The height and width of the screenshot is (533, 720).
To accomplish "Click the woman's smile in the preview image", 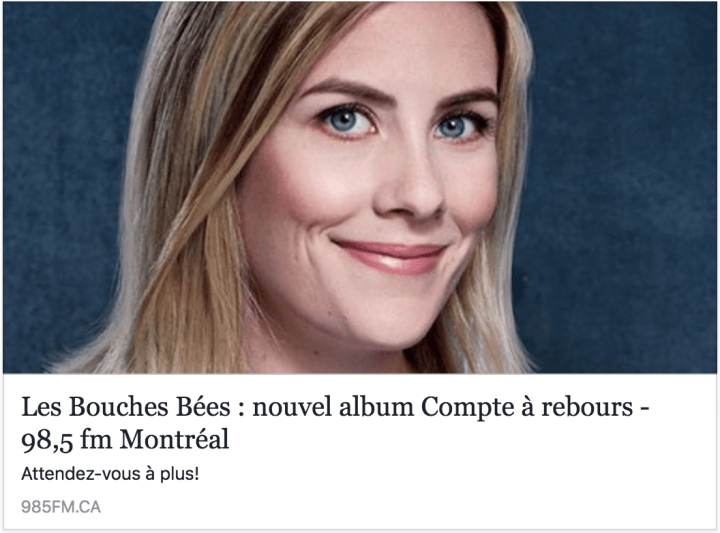I will coord(390,256).
